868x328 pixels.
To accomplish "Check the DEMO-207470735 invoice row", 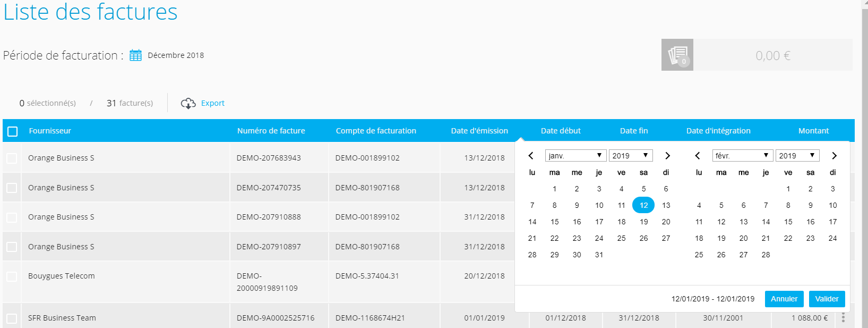I will tap(12, 188).
